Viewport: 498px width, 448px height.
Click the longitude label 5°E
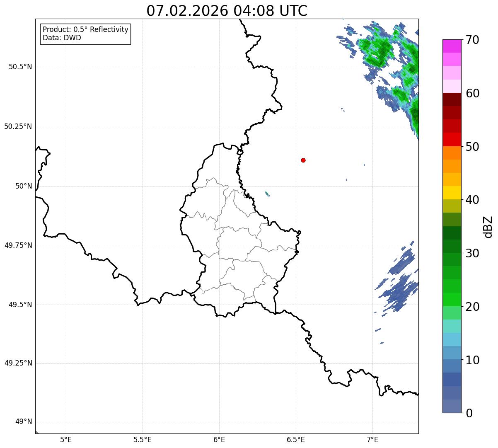66,440
